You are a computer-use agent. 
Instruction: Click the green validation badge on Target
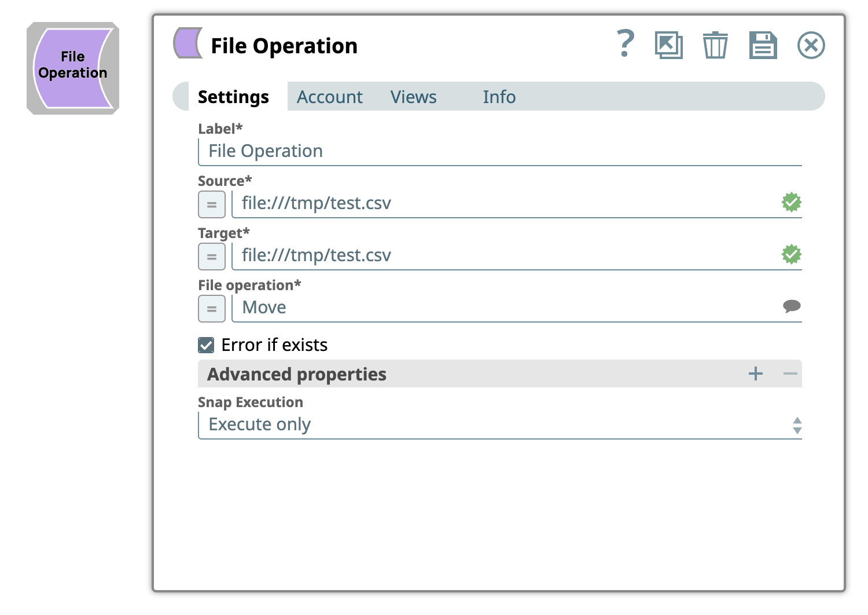[x=791, y=255]
